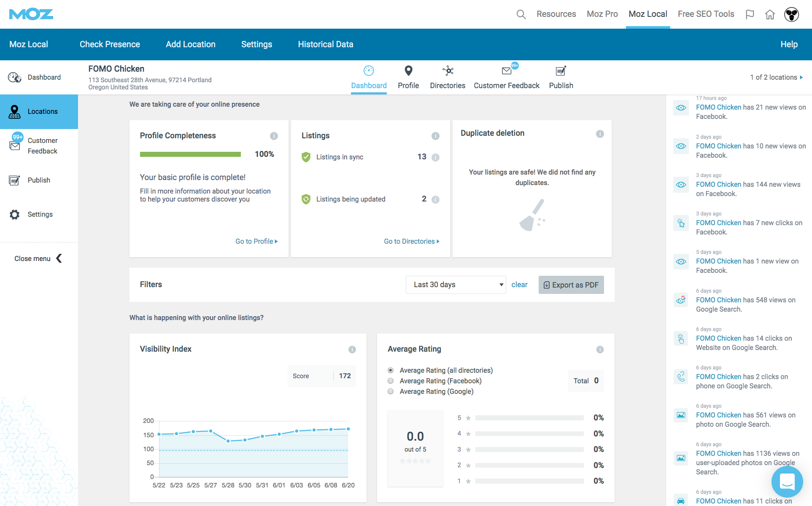Collapse sidebar with Close menu chevron
This screenshot has width=812, height=506.
pyautogui.click(x=59, y=258)
